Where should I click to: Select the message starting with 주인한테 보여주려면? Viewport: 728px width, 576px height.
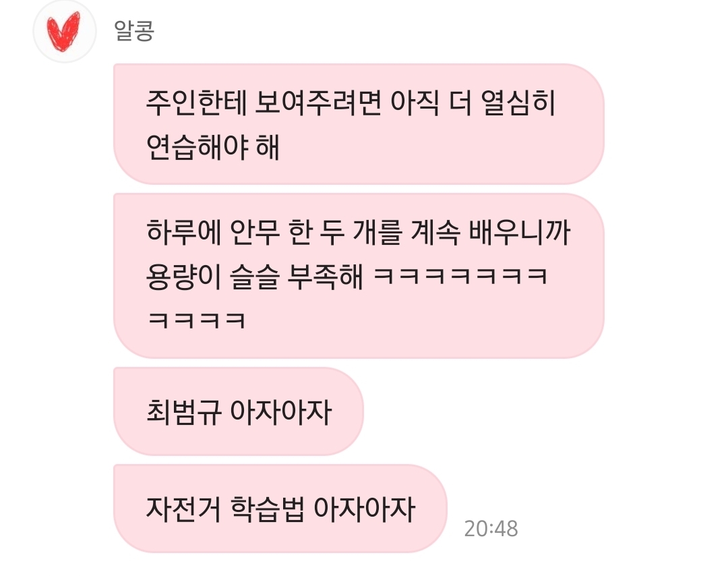(359, 124)
